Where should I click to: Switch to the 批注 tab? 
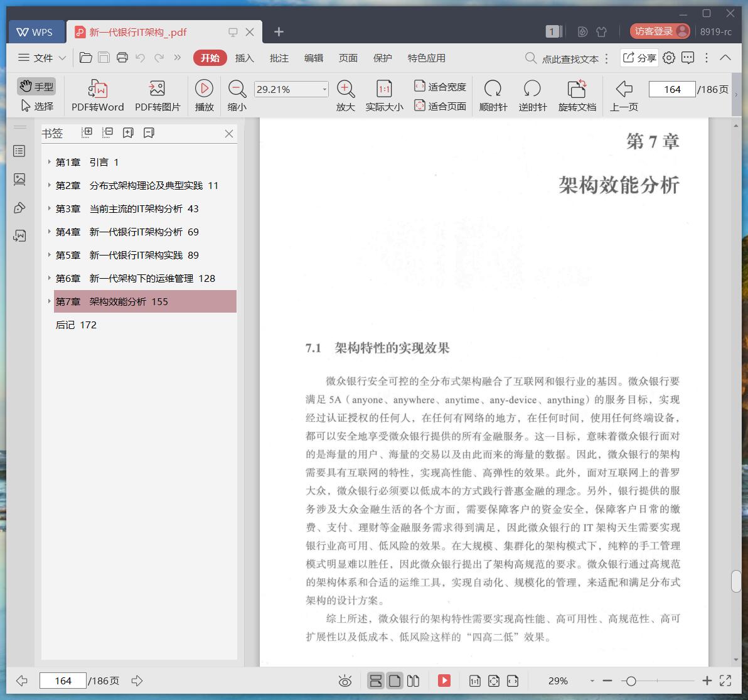click(x=279, y=58)
